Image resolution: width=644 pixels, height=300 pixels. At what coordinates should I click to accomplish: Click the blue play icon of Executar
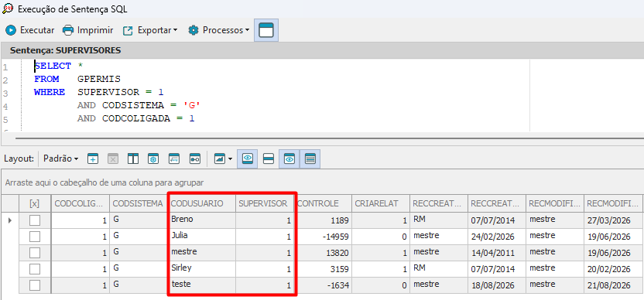click(x=11, y=30)
